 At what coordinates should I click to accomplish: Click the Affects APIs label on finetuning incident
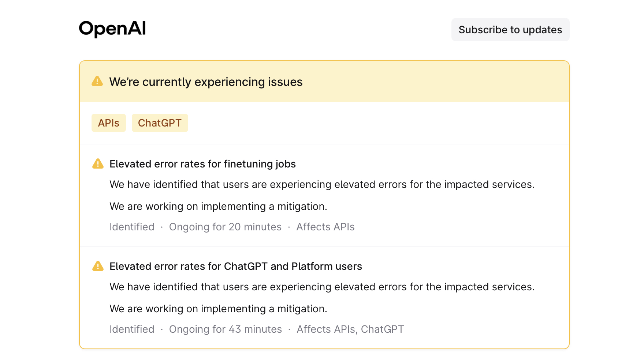point(325,227)
